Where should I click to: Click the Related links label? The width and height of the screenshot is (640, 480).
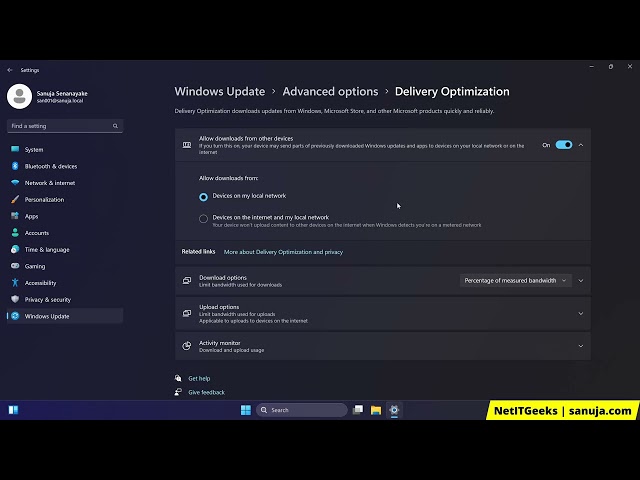198,251
